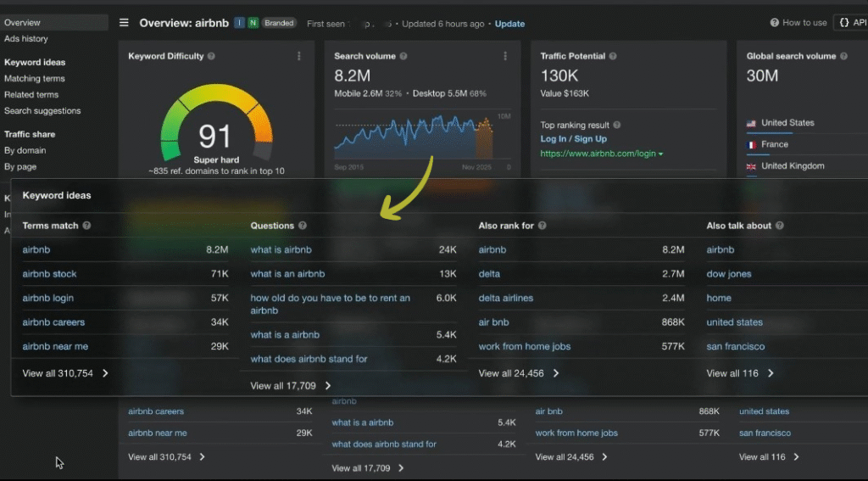The image size is (868, 481).
Task: Click 'how old do you have to be' question
Action: (x=330, y=305)
